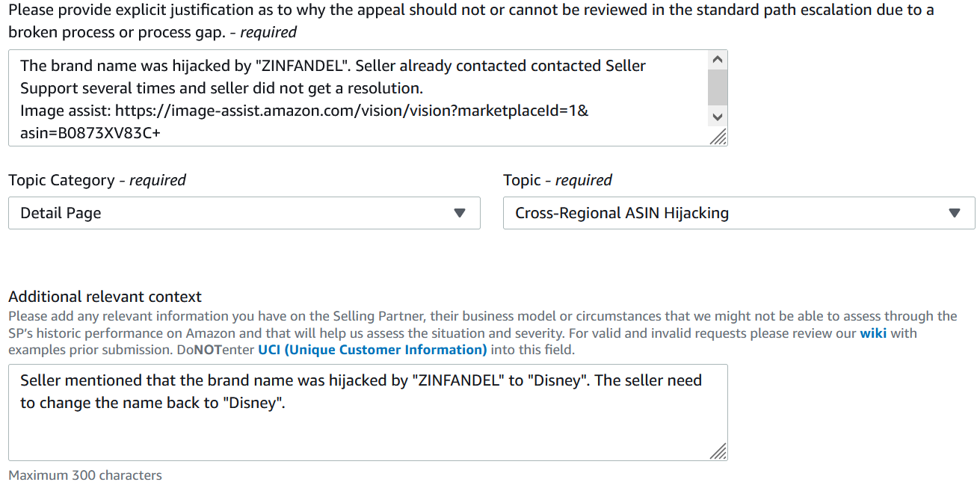Click the Topic Category dropdown arrow
980x485 pixels.
[460, 213]
